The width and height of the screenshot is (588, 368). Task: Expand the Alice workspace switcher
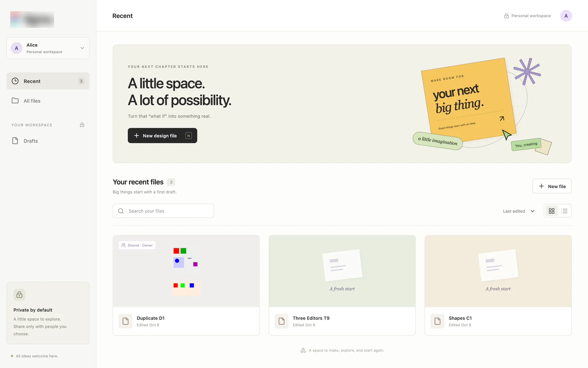tap(48, 48)
